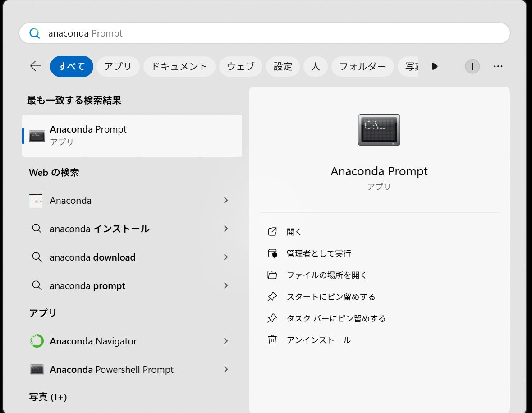Open the three-dot options menu
532x413 pixels.
point(498,67)
